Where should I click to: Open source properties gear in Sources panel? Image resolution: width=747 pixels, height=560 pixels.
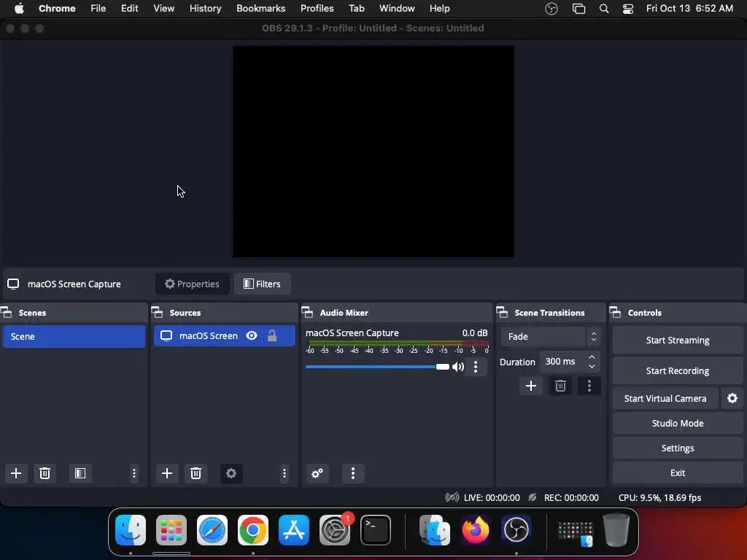pyautogui.click(x=231, y=473)
